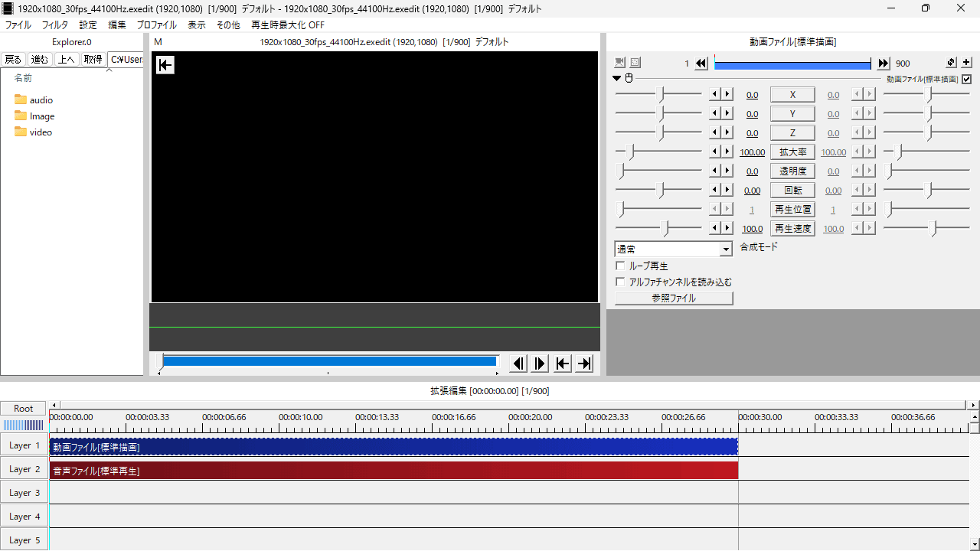The image size is (980, 551).
Task: Click the jump-to-start icon in the preview's top-left corner
Action: 165,65
